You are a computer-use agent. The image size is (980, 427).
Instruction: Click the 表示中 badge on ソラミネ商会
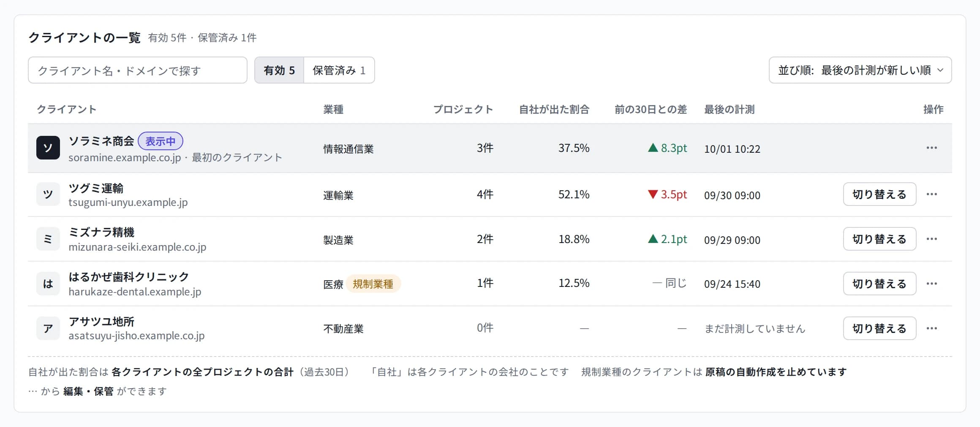click(161, 141)
